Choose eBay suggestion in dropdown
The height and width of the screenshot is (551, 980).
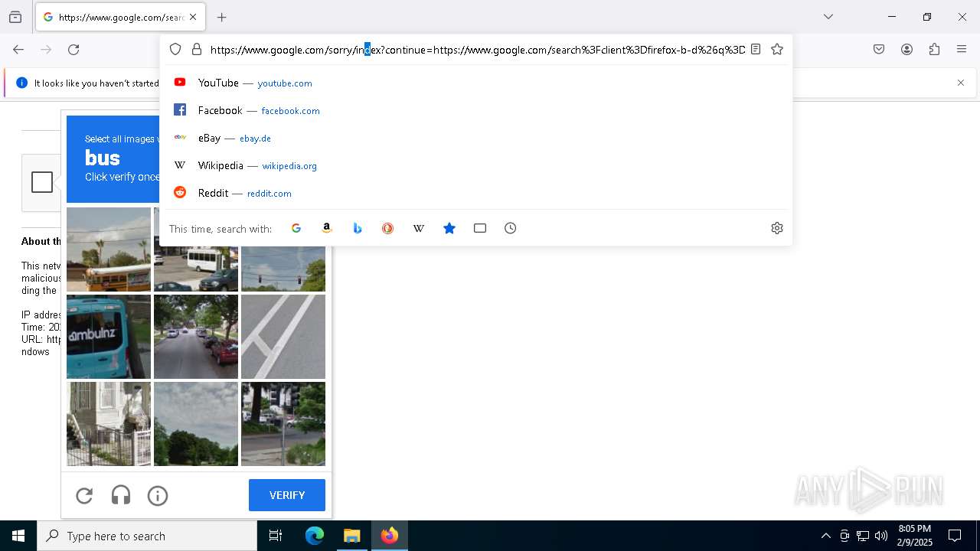pyautogui.click(x=475, y=138)
